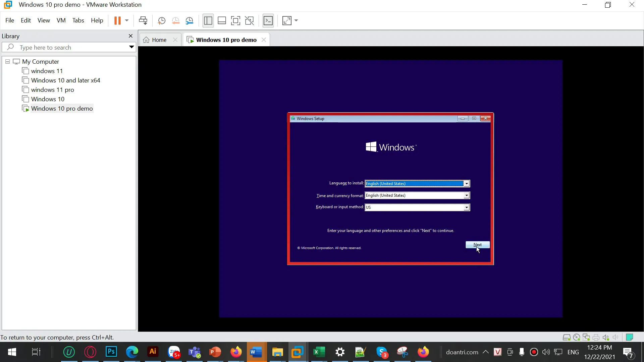The height and width of the screenshot is (362, 644).
Task: Toggle Unity mode icon in toolbar
Action: [x=250, y=21]
